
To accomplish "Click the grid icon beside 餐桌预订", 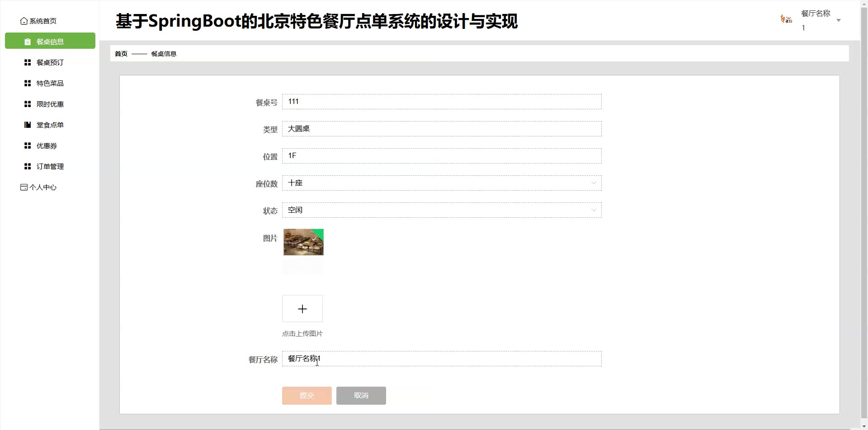I will [28, 62].
